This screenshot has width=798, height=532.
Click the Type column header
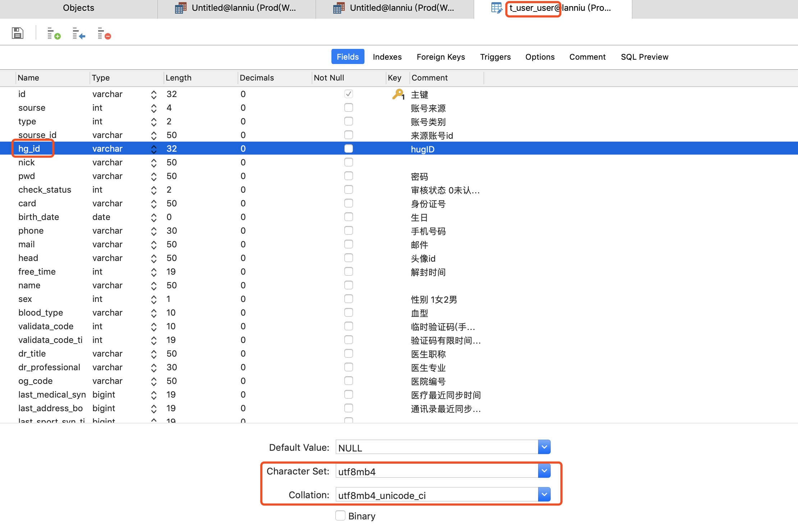point(127,78)
